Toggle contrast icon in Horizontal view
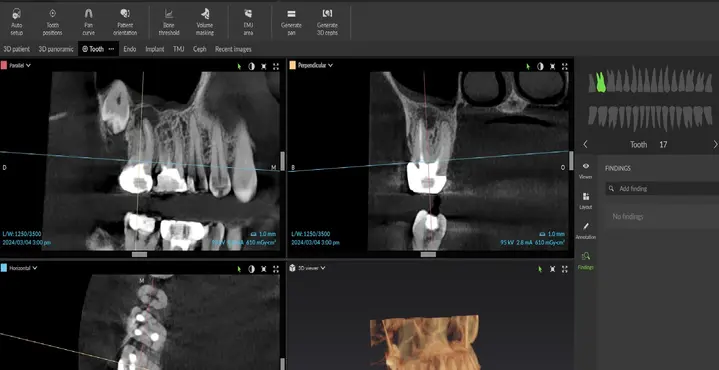 tap(251, 269)
